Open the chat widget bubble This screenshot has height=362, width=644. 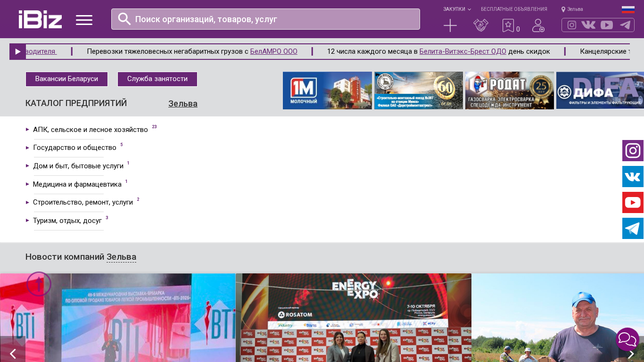pos(627,339)
